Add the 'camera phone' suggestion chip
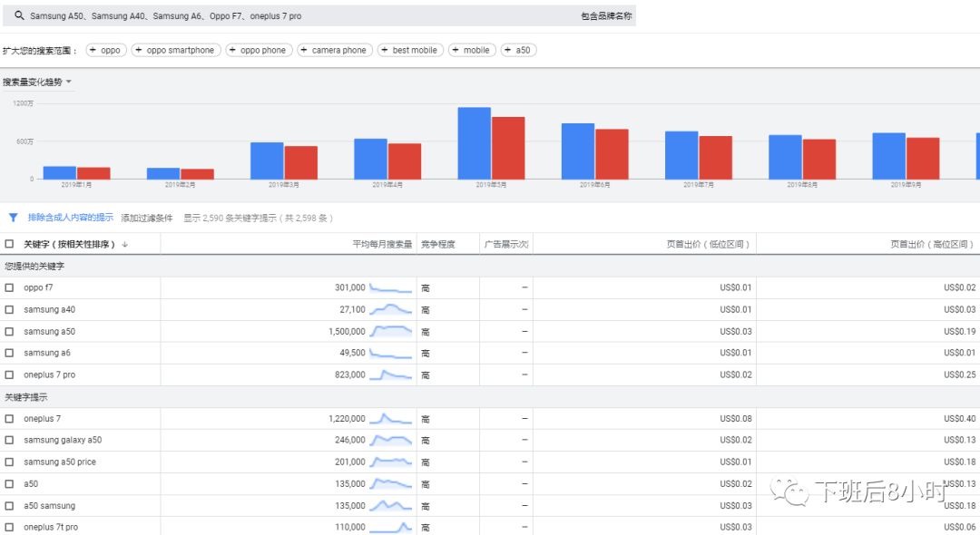980x535 pixels. [x=335, y=50]
